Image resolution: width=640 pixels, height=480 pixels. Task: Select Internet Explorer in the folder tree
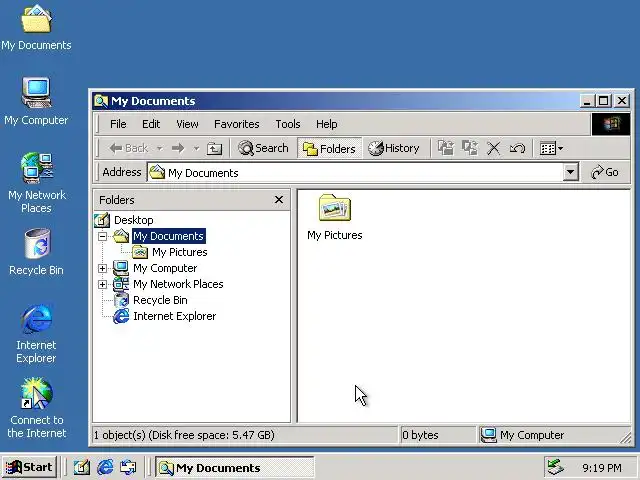click(174, 316)
